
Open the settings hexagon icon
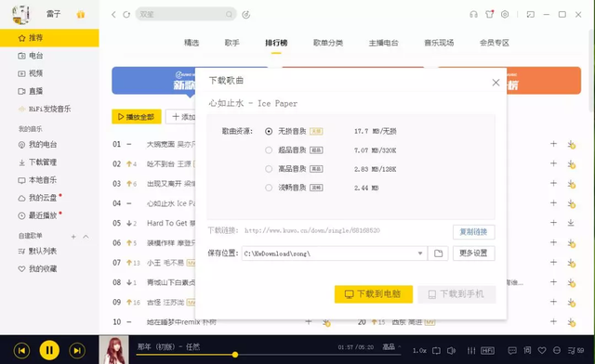[505, 15]
